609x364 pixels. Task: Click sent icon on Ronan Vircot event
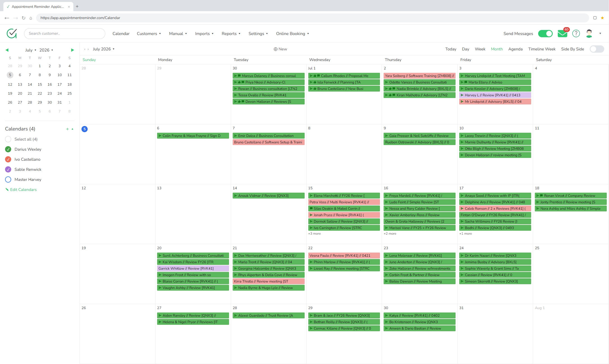coord(538,196)
